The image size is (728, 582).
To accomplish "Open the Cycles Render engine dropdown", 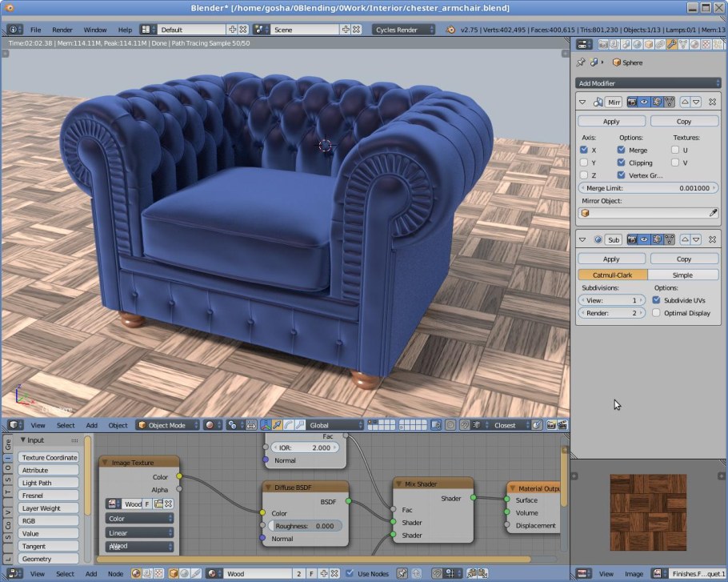I will pyautogui.click(x=403, y=30).
